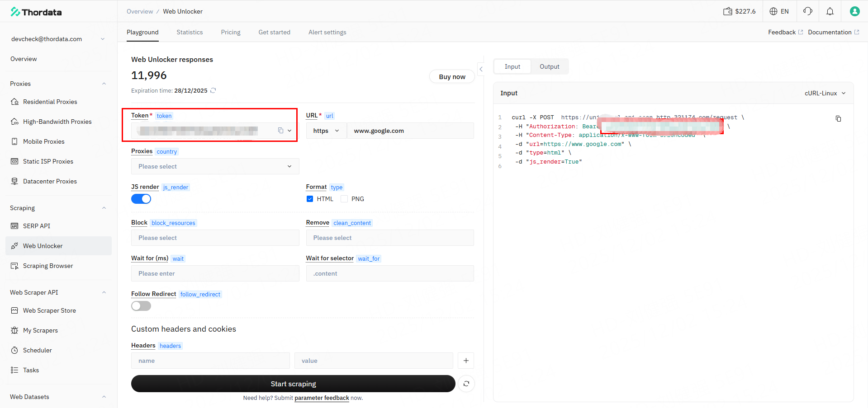Image resolution: width=868 pixels, height=408 pixels.
Task: Switch to the Statistics tab
Action: (x=190, y=32)
